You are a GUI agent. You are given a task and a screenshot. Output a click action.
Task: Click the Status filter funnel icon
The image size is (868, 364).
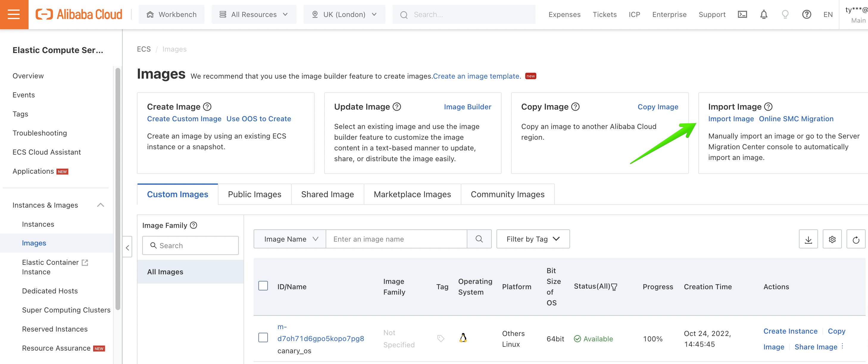(x=614, y=287)
